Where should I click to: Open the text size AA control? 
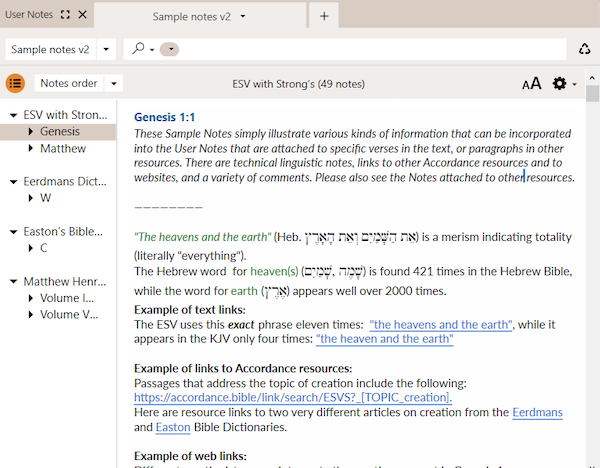pyautogui.click(x=531, y=84)
